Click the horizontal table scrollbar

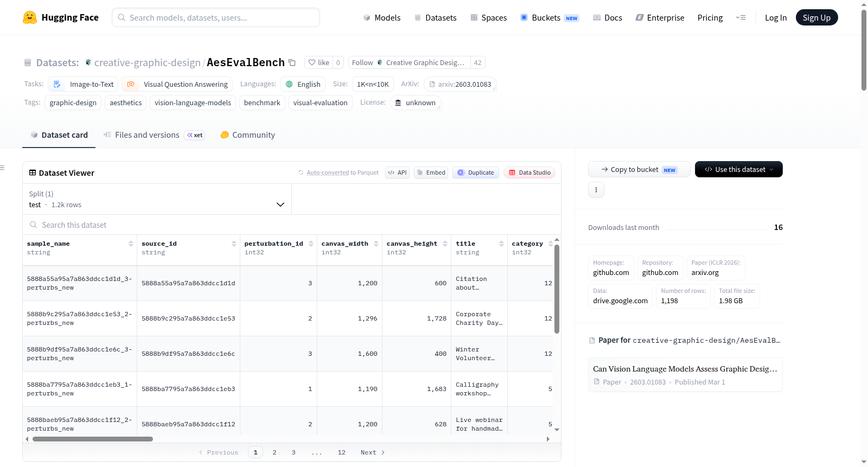click(x=93, y=439)
